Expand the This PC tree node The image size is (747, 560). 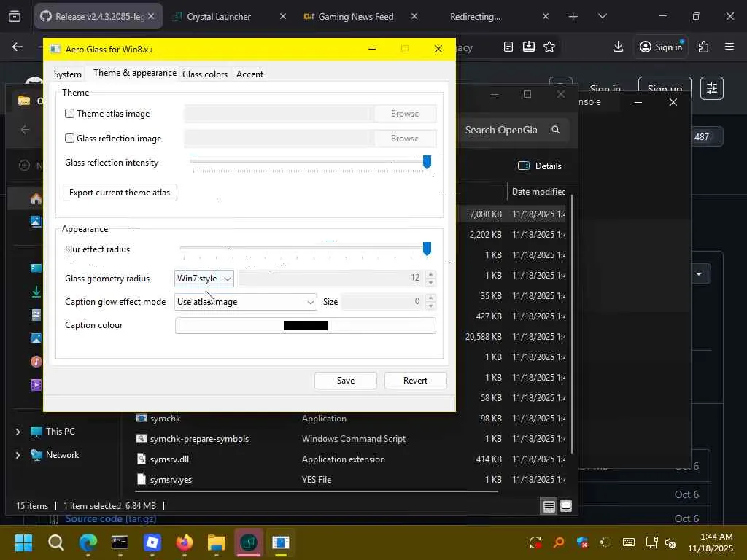(x=18, y=432)
